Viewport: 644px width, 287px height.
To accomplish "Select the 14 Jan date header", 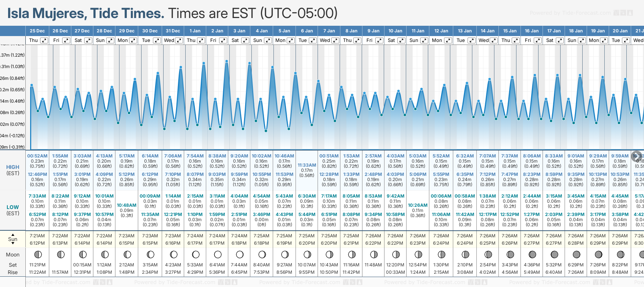I will (x=487, y=31).
